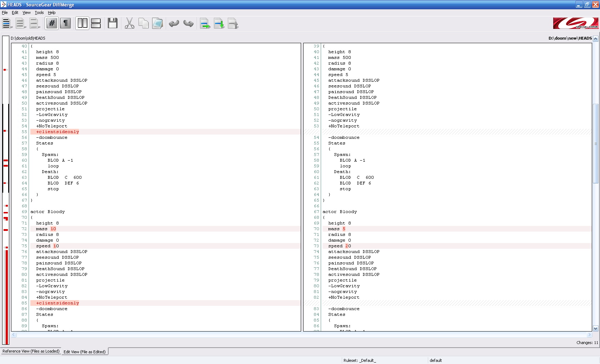Switch to Edit View (File as Edited) tab
This screenshot has height=364, width=600.
[x=85, y=352]
